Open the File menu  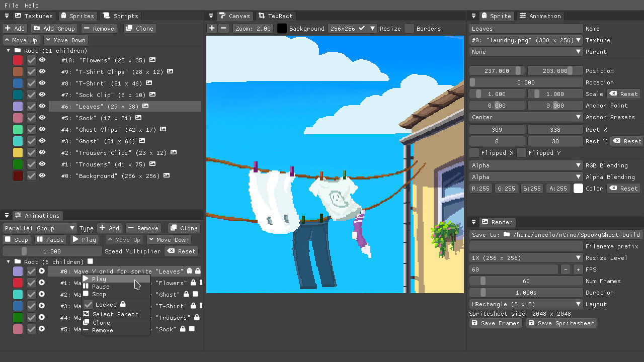tap(11, 6)
